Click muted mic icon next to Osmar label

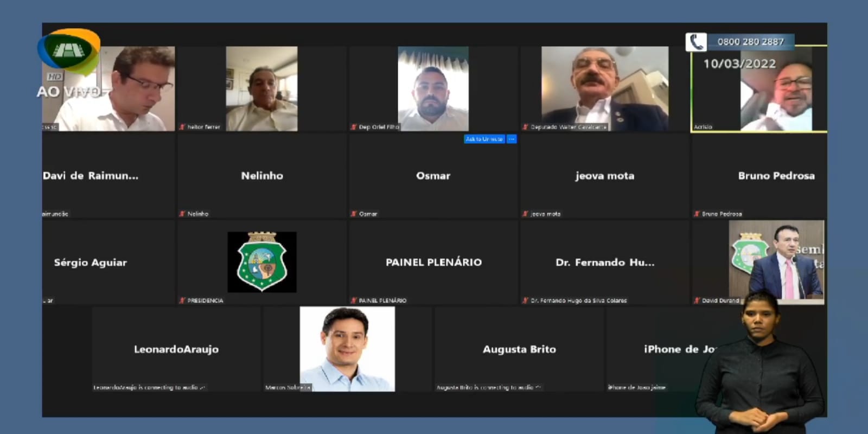pyautogui.click(x=354, y=214)
